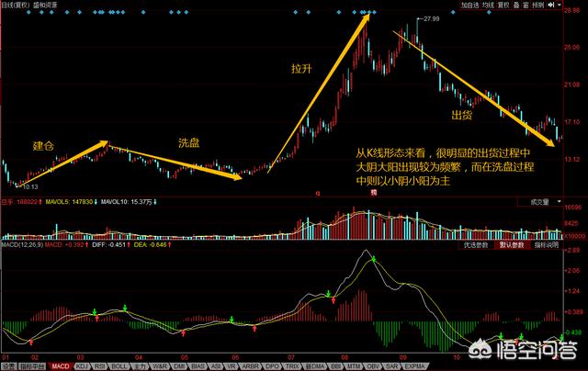Image resolution: width=588 pixels, height=371 pixels.
Task: Select 默认参数 default parameters button
Action: point(511,245)
